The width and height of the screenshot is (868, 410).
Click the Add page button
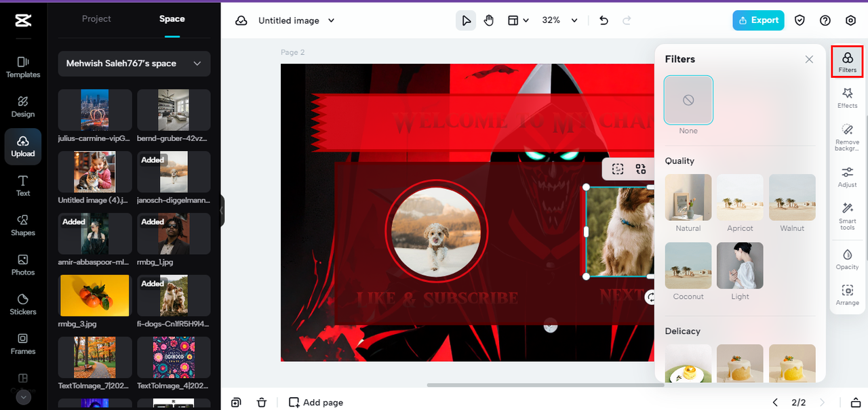316,403
